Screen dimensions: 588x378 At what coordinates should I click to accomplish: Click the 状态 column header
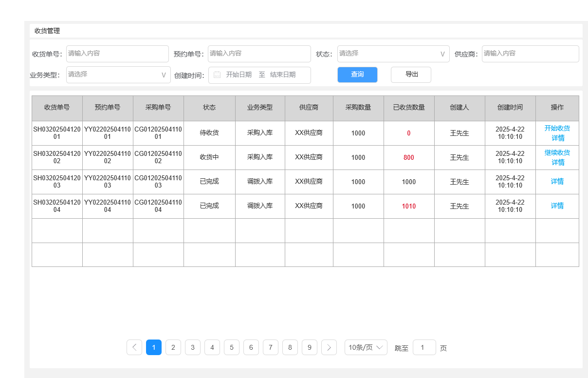209,108
